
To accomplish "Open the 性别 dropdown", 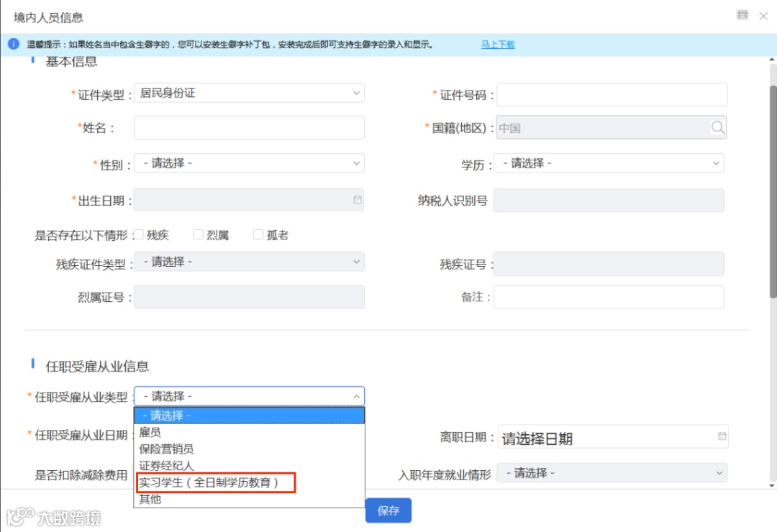I will pyautogui.click(x=249, y=163).
